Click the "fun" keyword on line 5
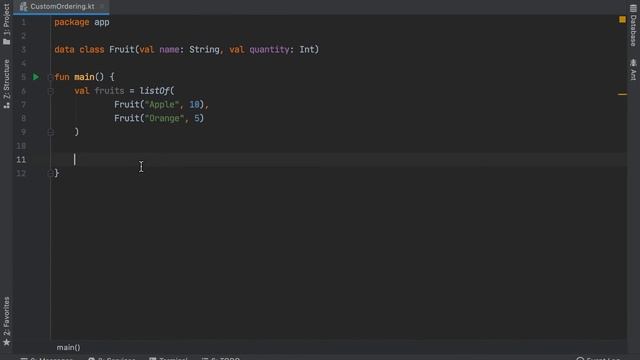 (62, 77)
